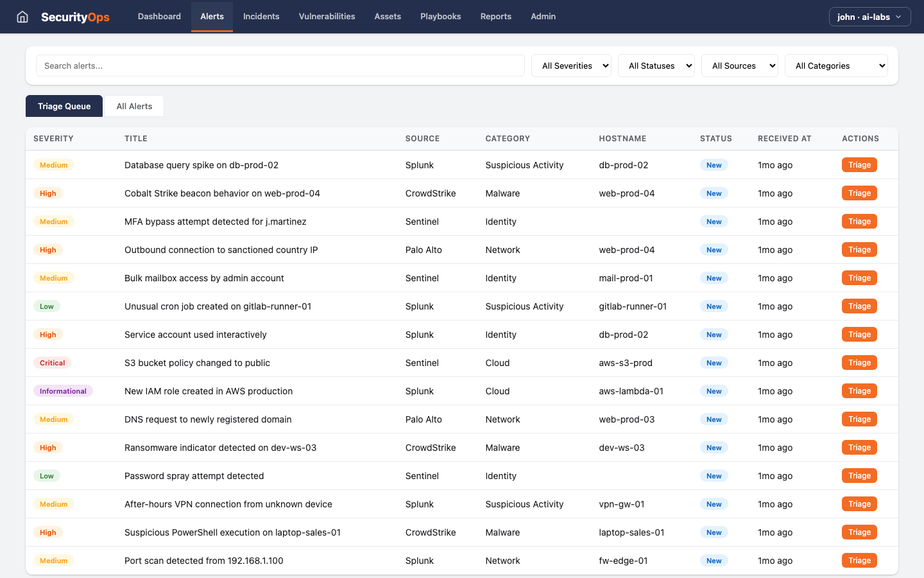This screenshot has height=578, width=924.
Task: Click the SecurityOps logo
Action: [x=74, y=17]
